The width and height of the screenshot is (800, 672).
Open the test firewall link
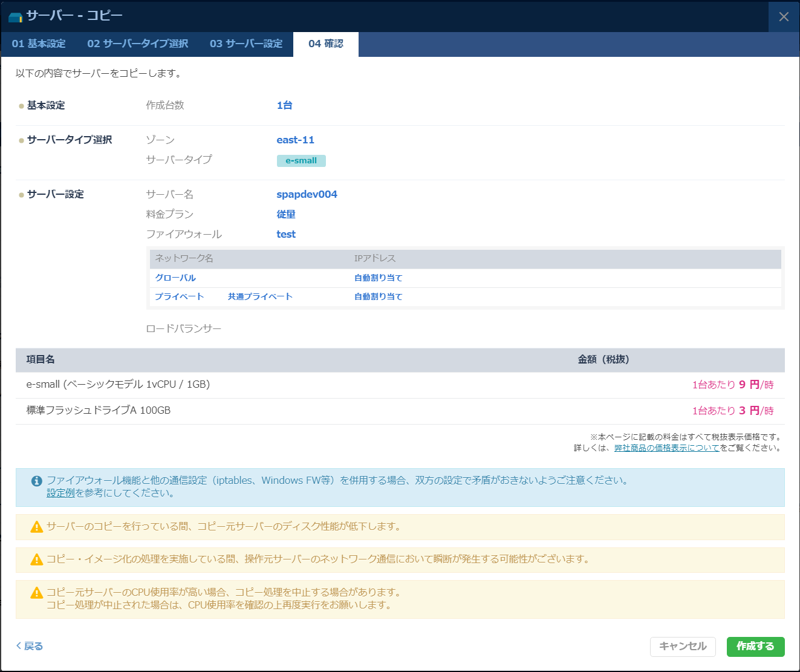point(286,234)
